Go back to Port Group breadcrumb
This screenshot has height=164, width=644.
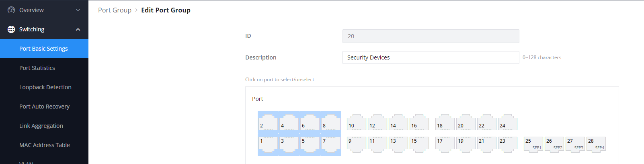click(115, 10)
